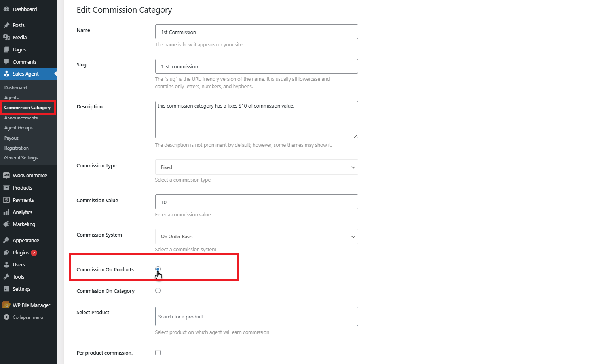Enable the Per product commission checkbox
The image size is (602, 364).
point(158,353)
